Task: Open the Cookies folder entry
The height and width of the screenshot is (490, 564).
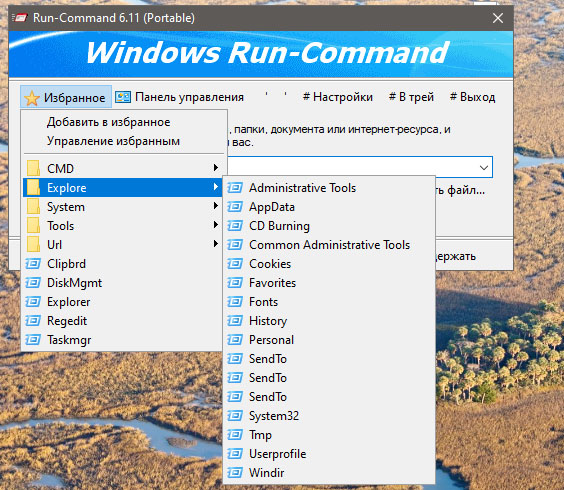Action: [329, 264]
